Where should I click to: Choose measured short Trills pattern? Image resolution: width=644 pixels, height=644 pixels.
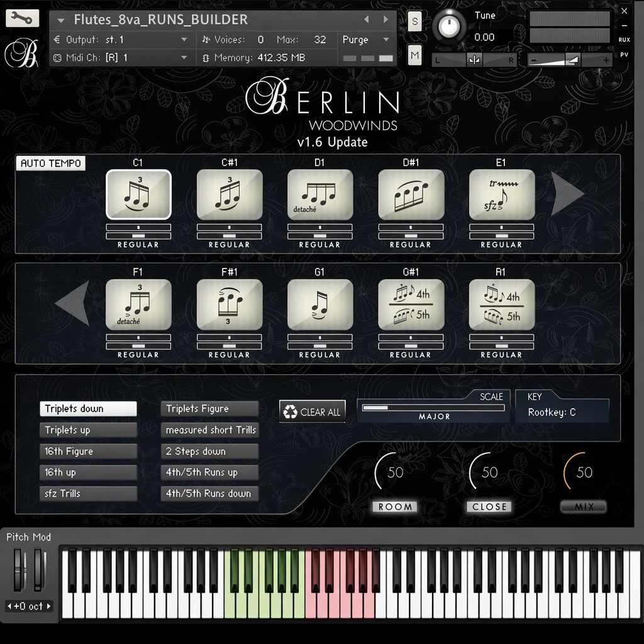tap(209, 430)
